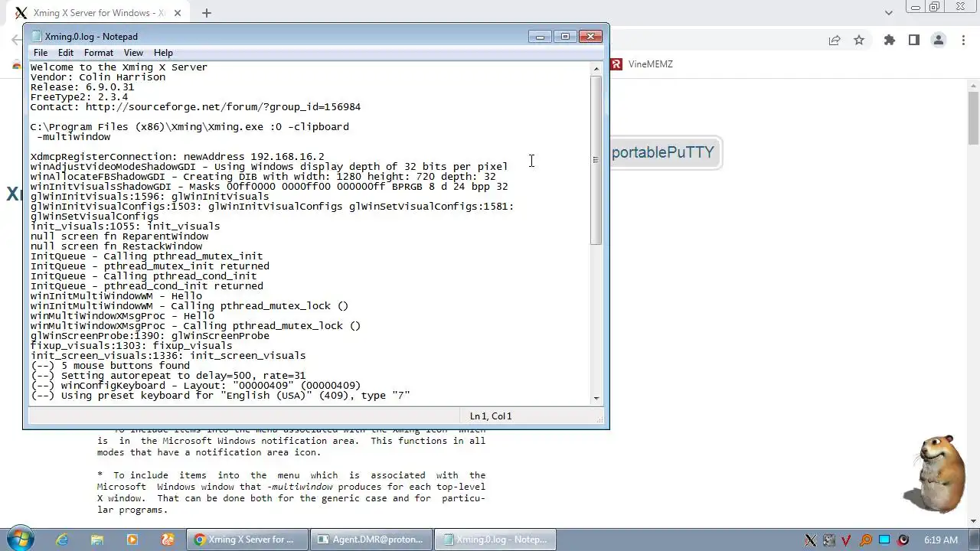Screen dimensions: 980x551
Task: Open the VineMEMZ bookmark
Action: point(642,64)
